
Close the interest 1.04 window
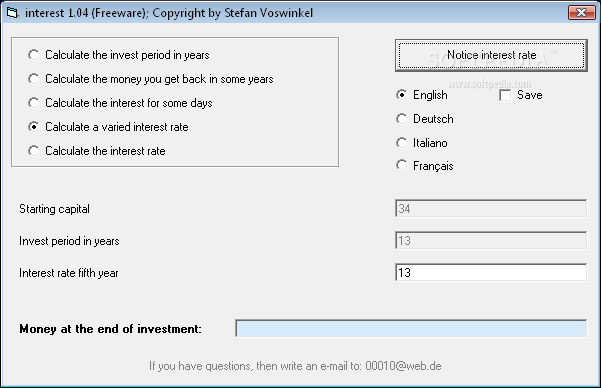tap(581, 13)
